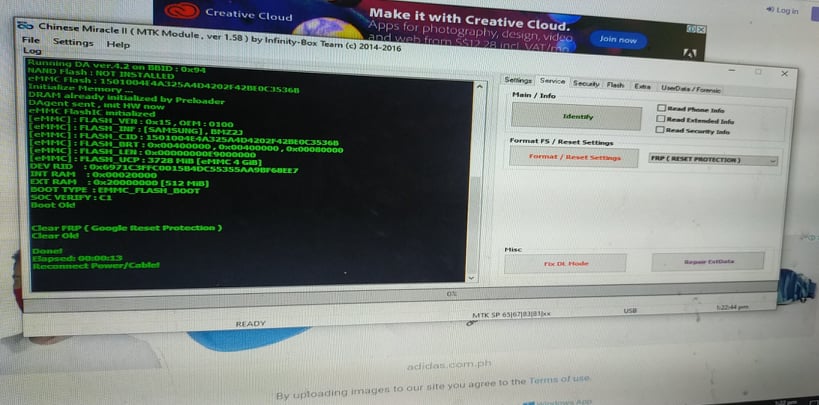Screen dimensions: 819x405
Task: Click the 'Clear FRP ( Google Reset Protection )' log line
Action: coord(126,228)
